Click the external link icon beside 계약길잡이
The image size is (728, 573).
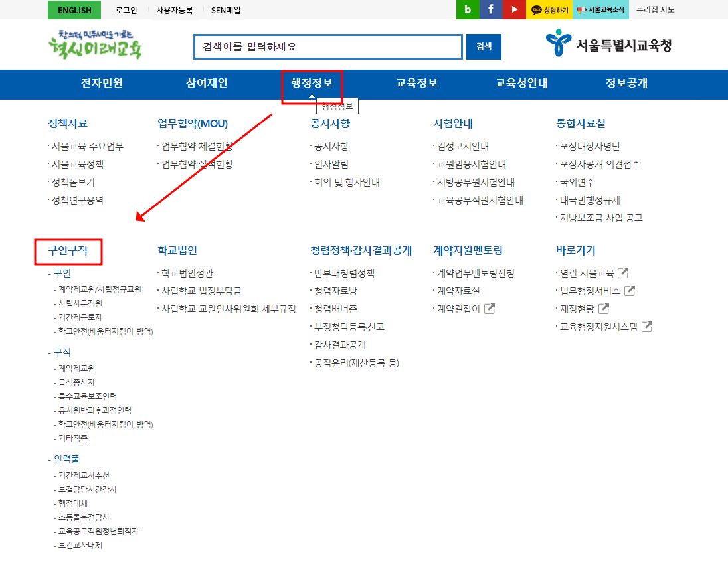[x=489, y=307]
